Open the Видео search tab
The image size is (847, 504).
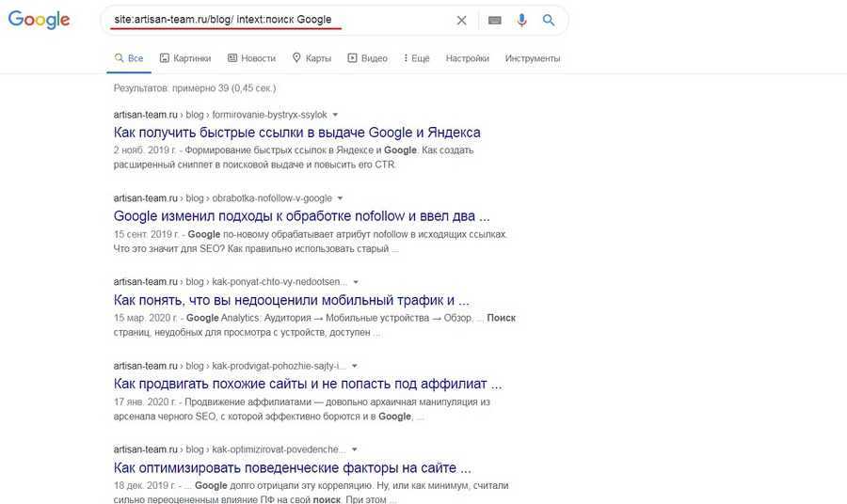[x=367, y=58]
